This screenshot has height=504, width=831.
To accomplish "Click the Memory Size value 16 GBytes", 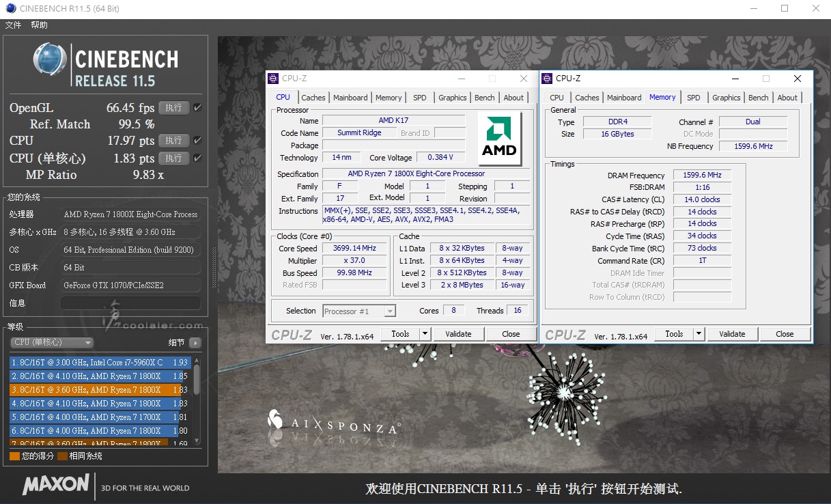I will pyautogui.click(x=617, y=135).
